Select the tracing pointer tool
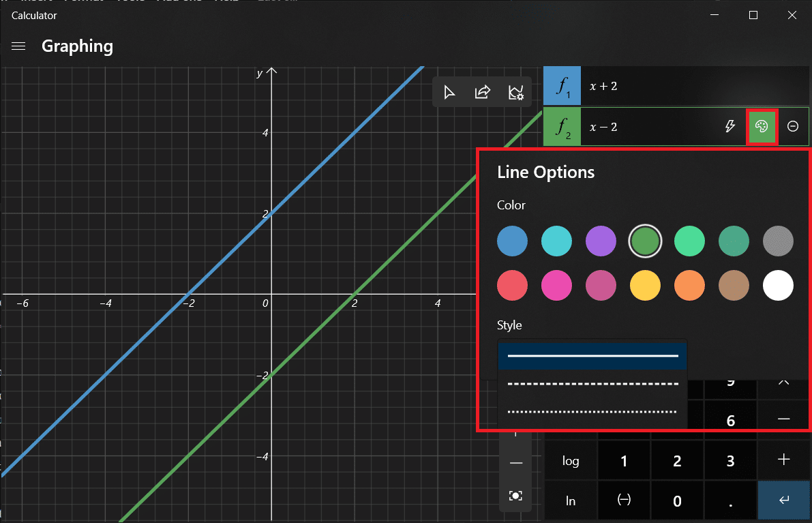 tap(449, 92)
